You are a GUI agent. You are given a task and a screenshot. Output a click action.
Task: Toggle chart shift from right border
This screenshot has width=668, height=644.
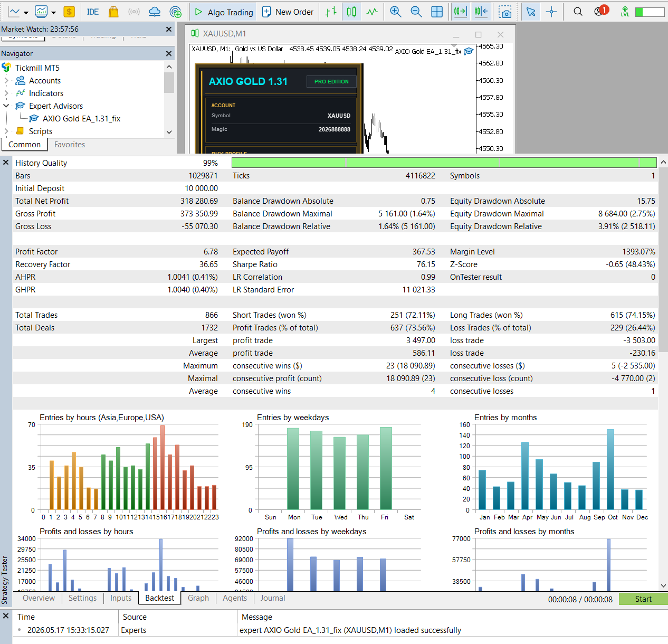click(x=481, y=12)
